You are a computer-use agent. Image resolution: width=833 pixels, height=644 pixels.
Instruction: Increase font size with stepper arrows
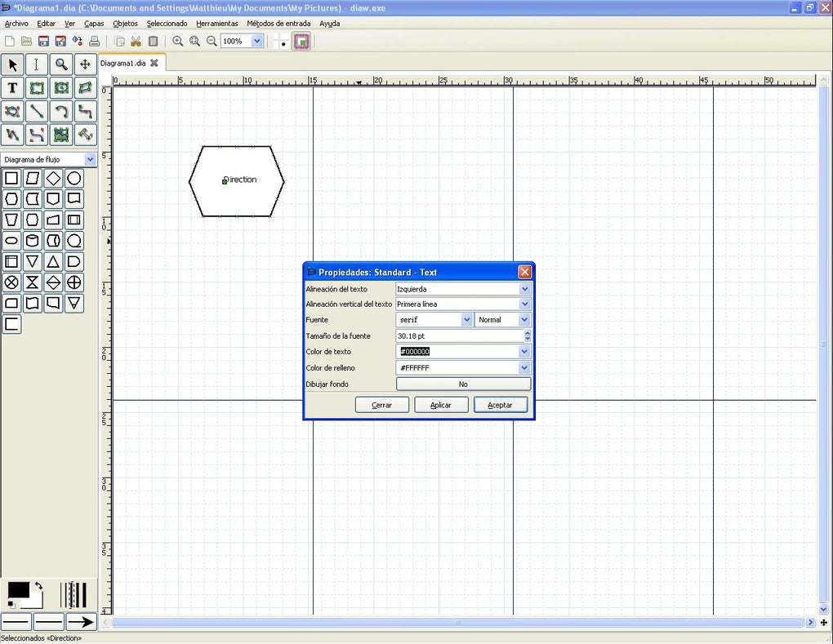tap(528, 332)
